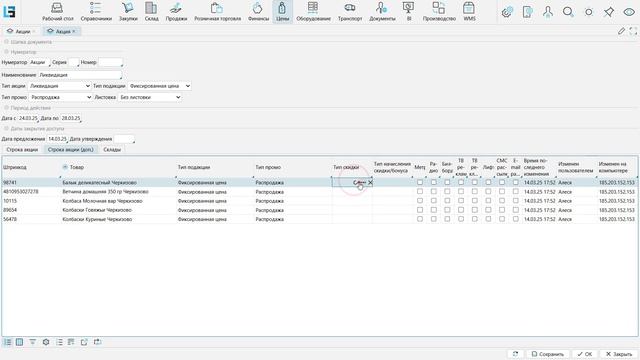
Task: Click the Номер input field
Action: [110, 62]
